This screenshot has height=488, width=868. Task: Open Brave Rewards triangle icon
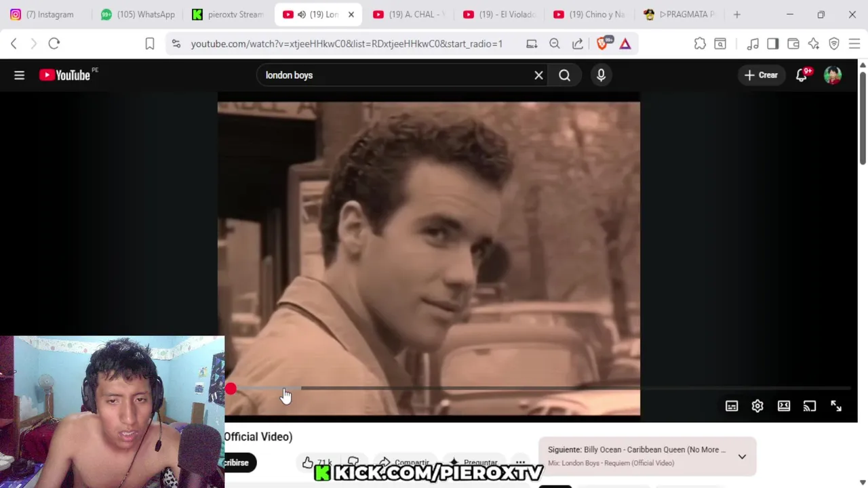point(625,44)
